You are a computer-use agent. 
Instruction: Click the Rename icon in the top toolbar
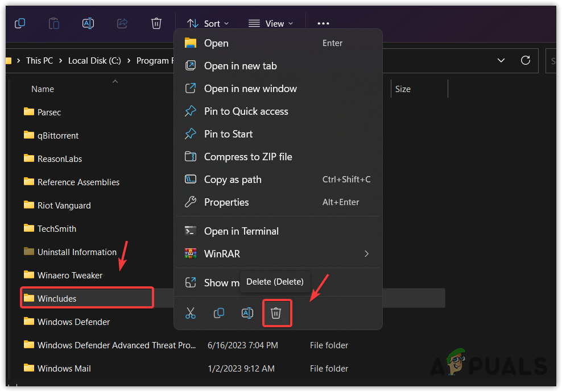pyautogui.click(x=88, y=24)
